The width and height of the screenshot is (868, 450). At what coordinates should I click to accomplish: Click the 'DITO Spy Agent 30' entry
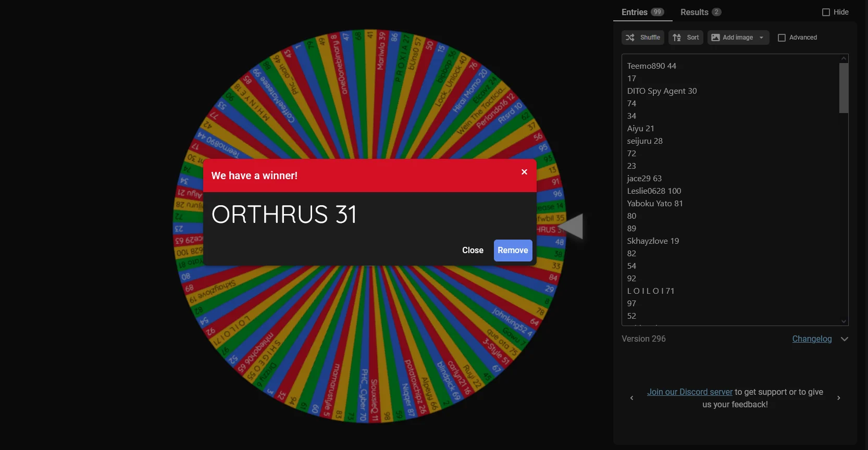click(x=662, y=91)
